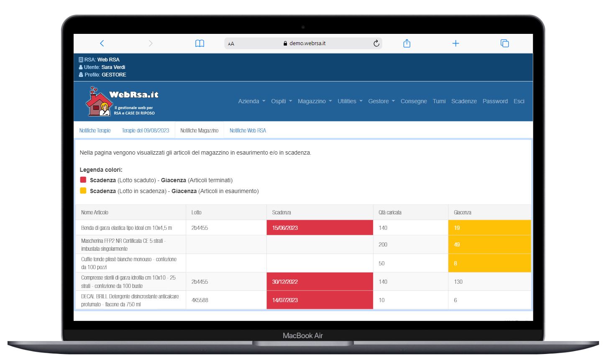Click the AA reader text size button
Viewport: 609px width, 364px height.
coord(231,44)
